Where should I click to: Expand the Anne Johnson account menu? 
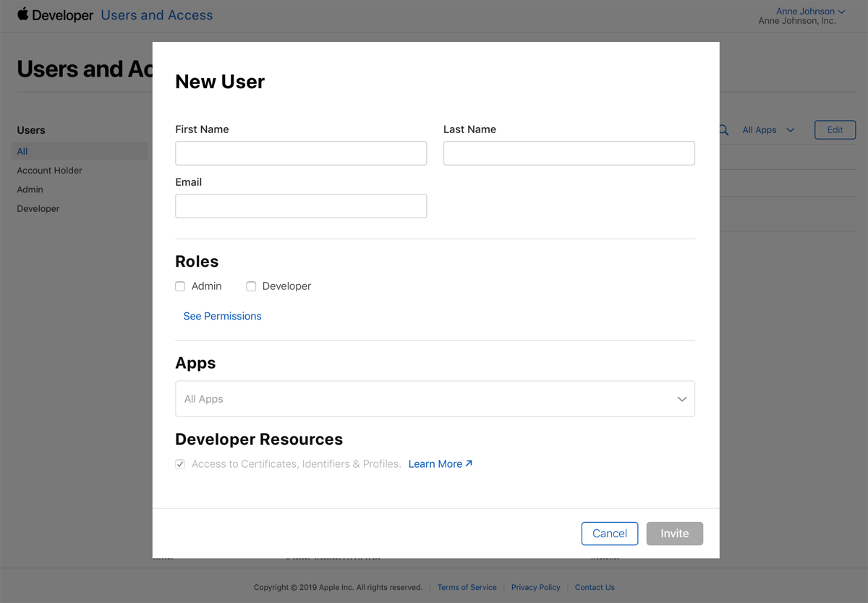pos(809,12)
